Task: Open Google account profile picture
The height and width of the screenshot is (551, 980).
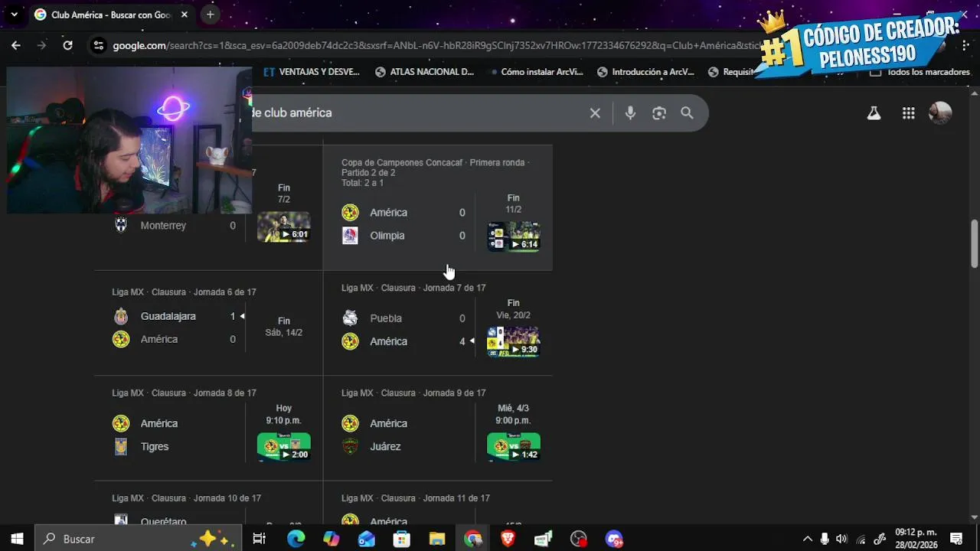Action: point(940,113)
